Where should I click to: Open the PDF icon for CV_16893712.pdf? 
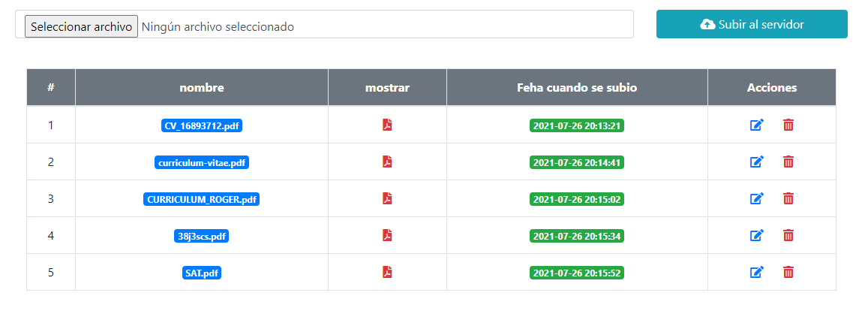coord(388,125)
